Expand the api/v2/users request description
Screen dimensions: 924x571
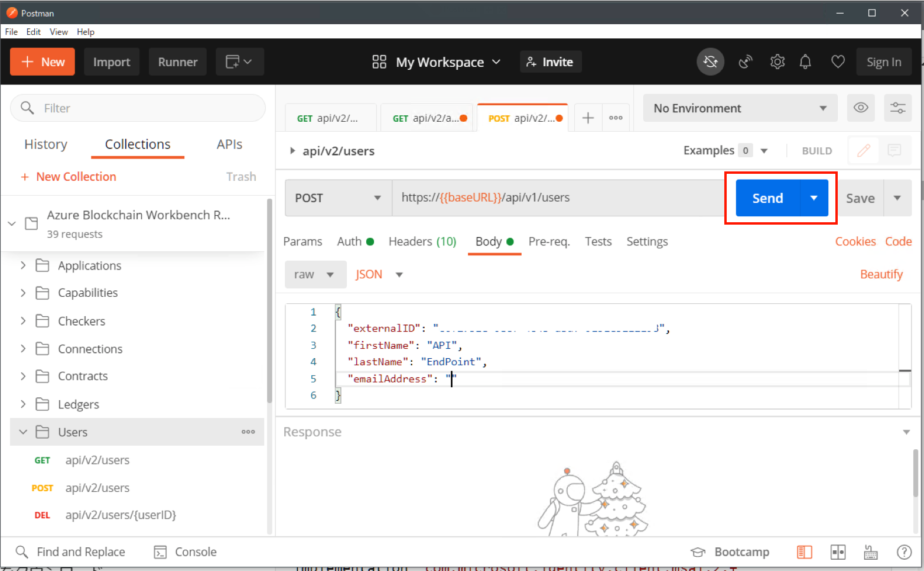point(292,151)
